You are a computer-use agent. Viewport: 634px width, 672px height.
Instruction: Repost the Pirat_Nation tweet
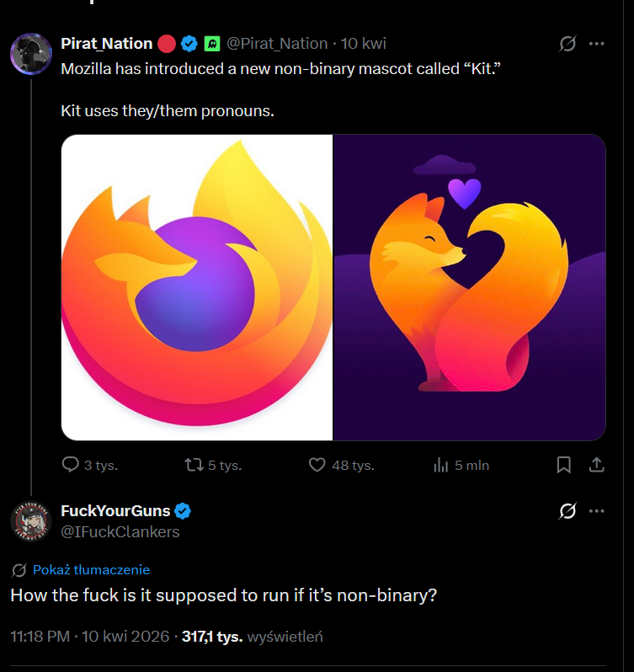tap(193, 465)
